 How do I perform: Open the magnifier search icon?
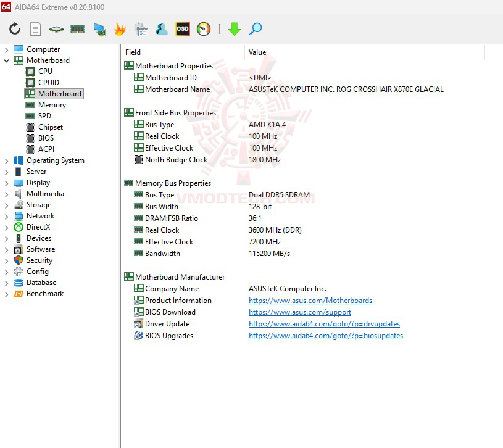[256, 29]
